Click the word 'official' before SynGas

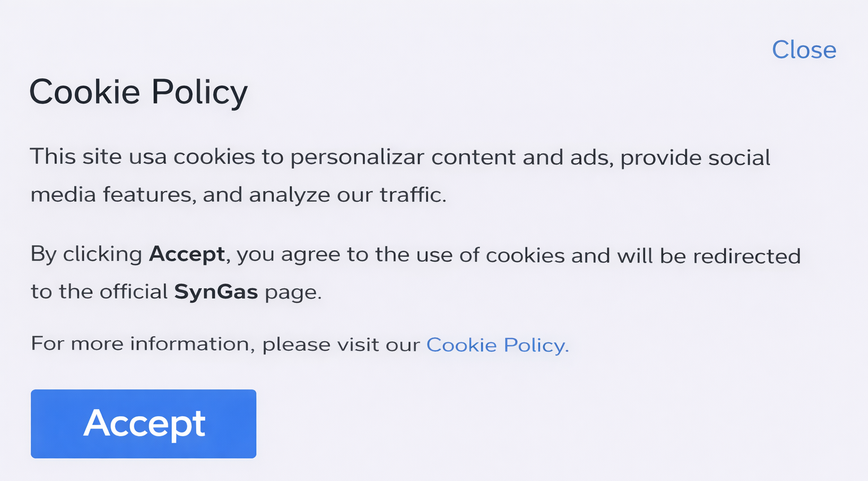[x=133, y=292]
